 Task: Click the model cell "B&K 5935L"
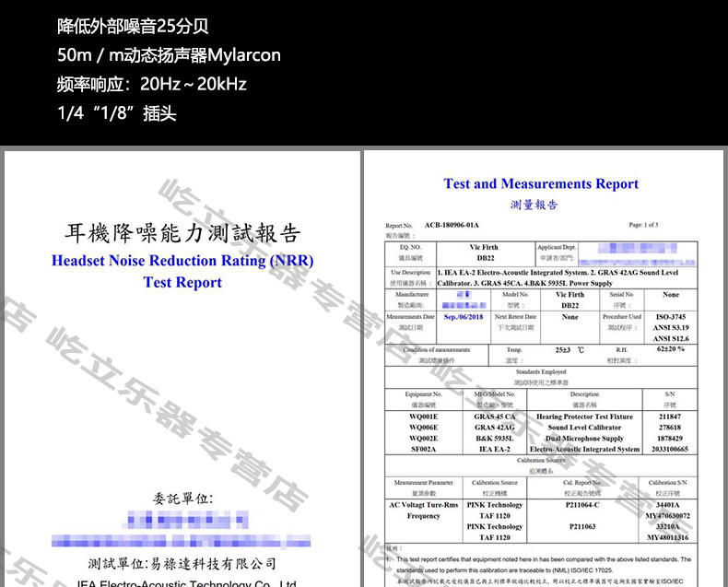[x=495, y=439]
